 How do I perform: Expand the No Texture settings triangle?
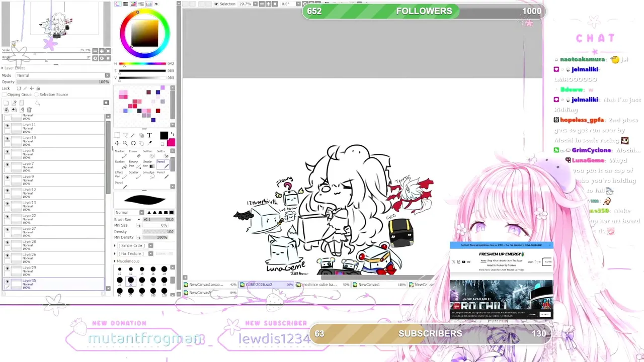[115, 253]
